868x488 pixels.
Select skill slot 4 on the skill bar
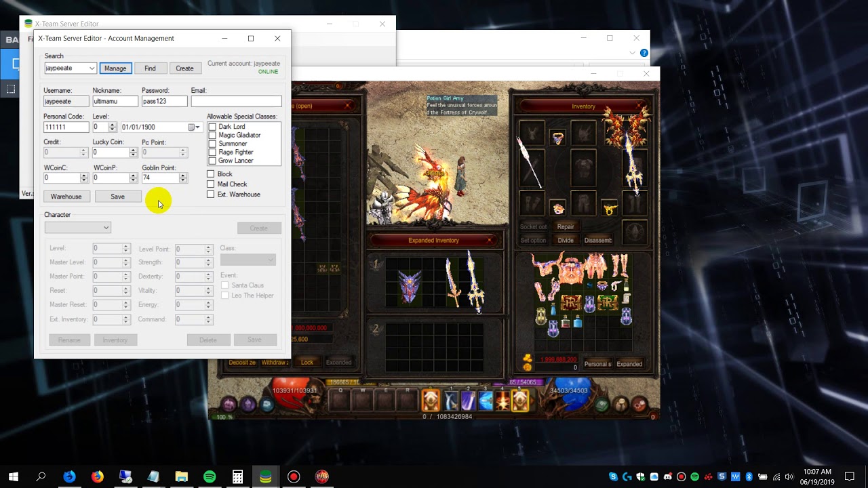(x=502, y=401)
